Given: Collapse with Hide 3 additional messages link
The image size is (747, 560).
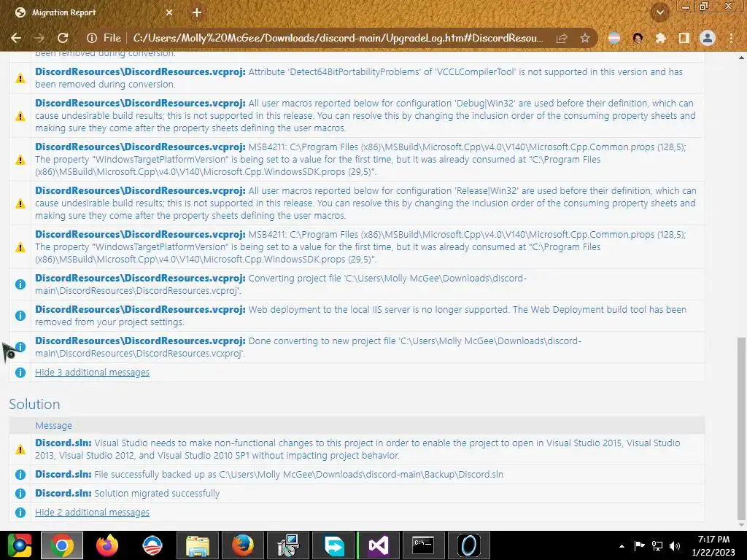Looking at the screenshot, I should [92, 373].
